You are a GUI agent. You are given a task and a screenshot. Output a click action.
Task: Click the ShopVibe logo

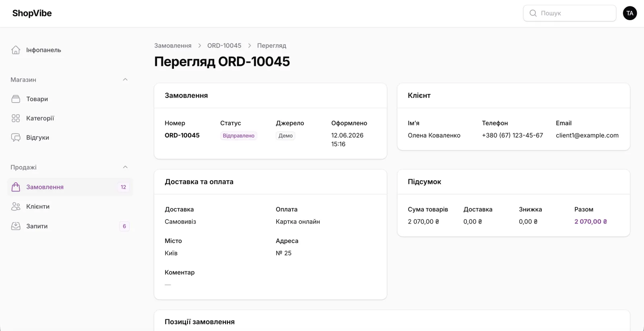(32, 13)
